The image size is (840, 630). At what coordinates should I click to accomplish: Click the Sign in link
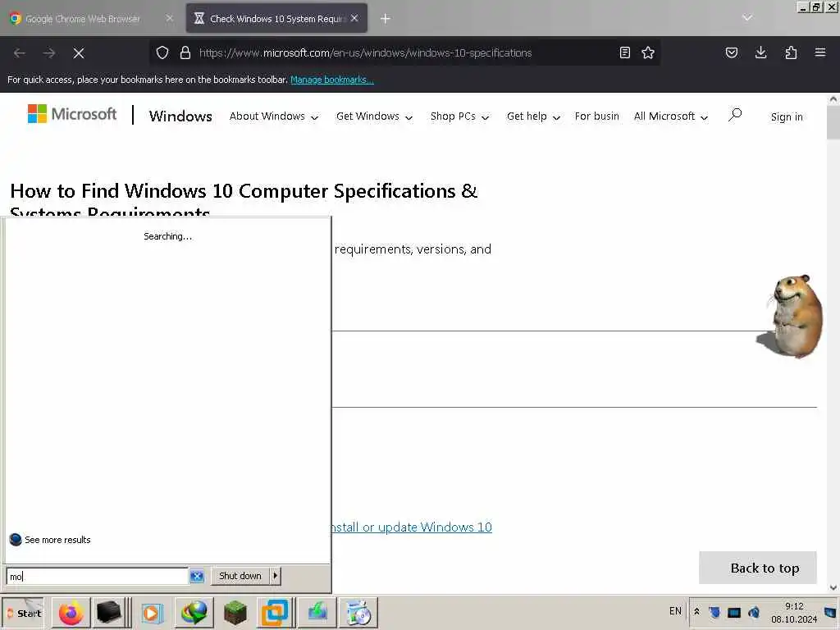787,116
